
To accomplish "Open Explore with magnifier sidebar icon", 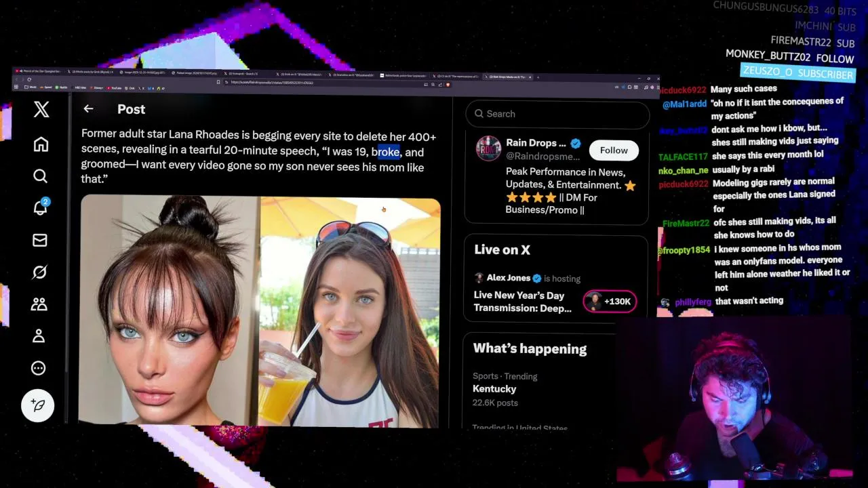I will [40, 176].
